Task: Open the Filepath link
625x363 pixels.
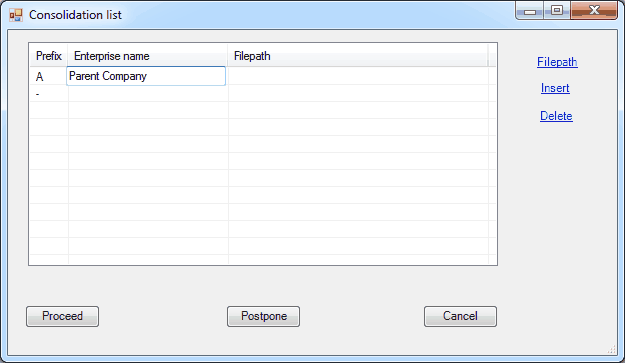Action: coord(557,62)
